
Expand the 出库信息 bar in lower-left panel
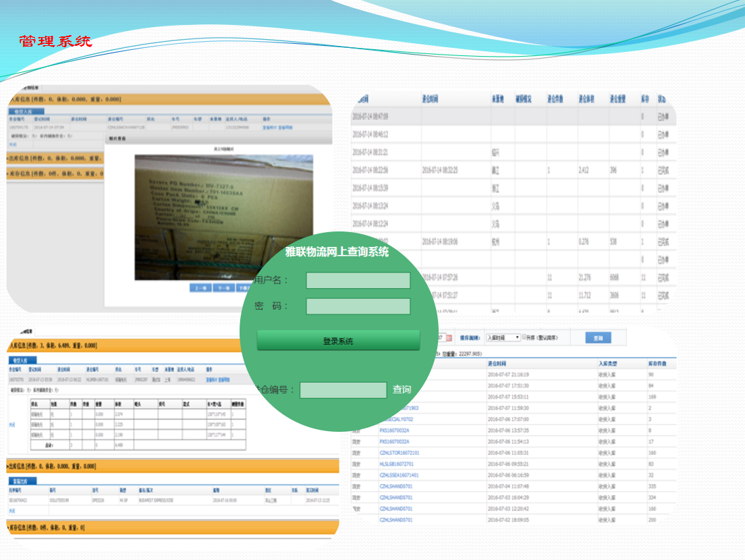point(173,466)
